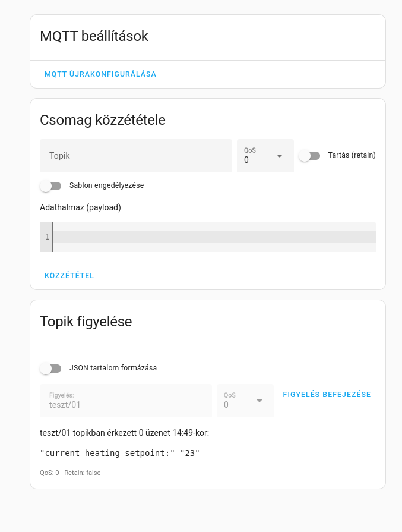Stop listening with the FIGYELÉS BEFEJEZÉSE button

327,395
